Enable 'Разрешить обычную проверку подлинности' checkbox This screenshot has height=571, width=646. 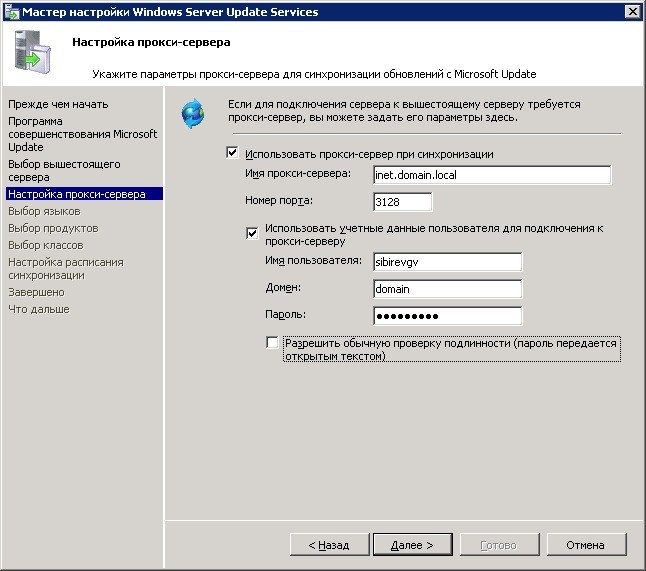[x=272, y=342]
